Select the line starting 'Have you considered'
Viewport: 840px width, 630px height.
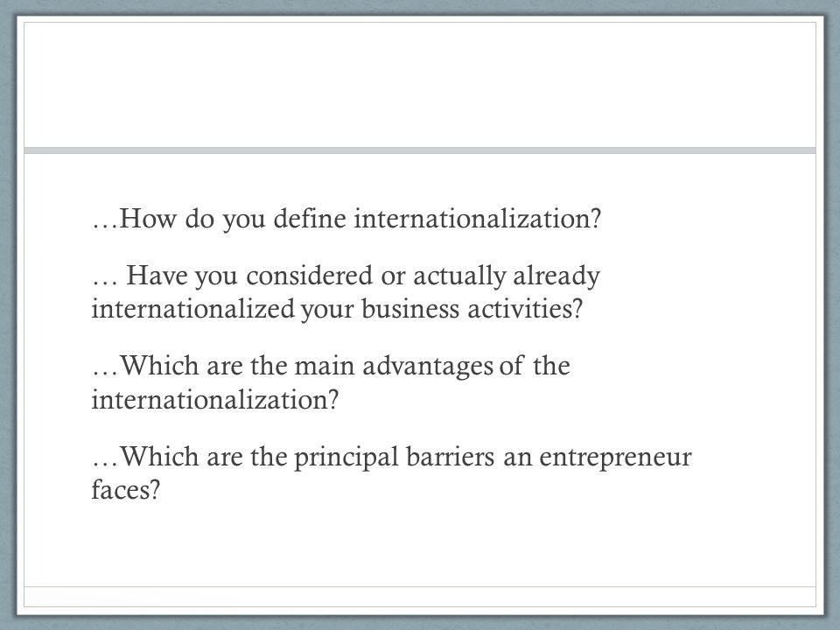pyautogui.click(x=346, y=276)
